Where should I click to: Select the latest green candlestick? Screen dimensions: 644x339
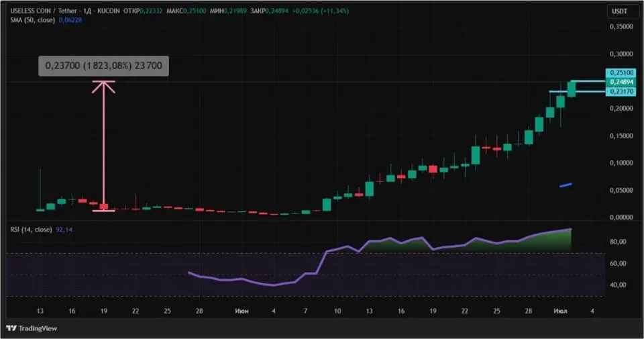point(572,89)
